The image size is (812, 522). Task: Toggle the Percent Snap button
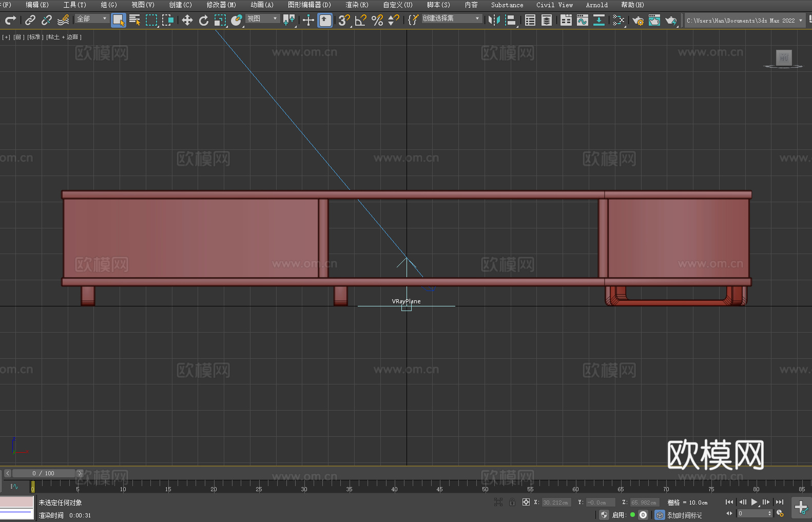click(x=377, y=20)
